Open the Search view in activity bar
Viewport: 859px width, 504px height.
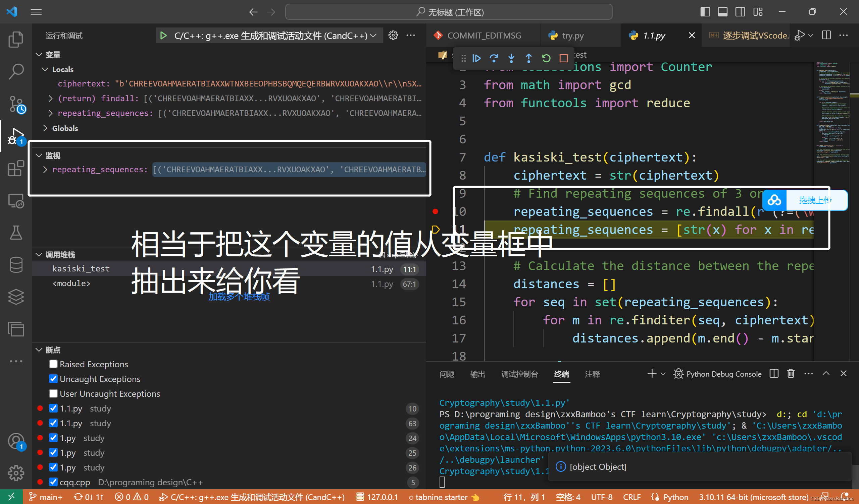16,71
